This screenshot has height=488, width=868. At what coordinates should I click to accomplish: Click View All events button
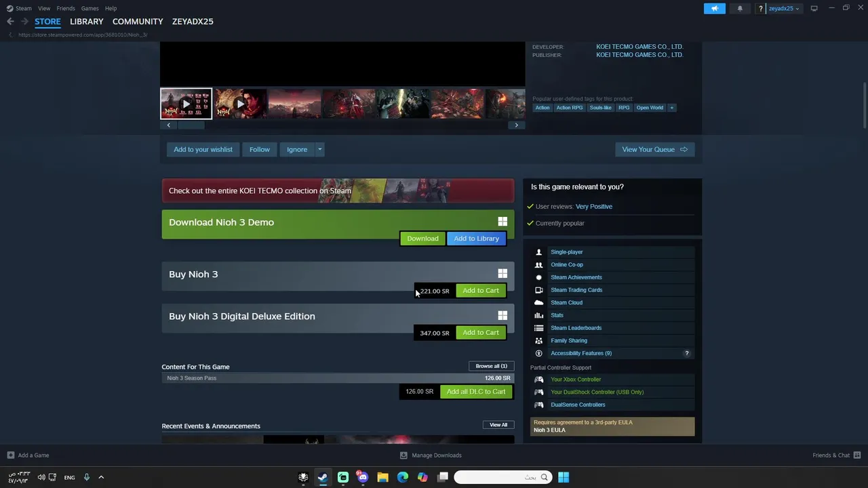pos(498,425)
